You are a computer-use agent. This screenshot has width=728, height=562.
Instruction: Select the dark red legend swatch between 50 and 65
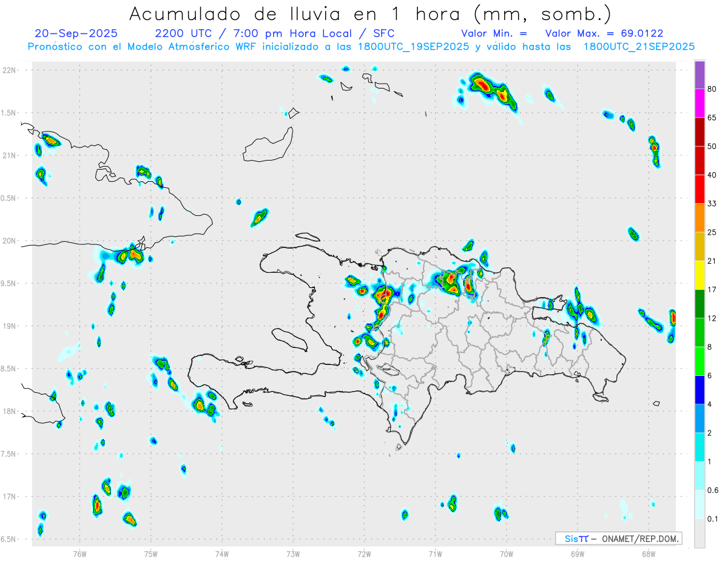(699, 132)
